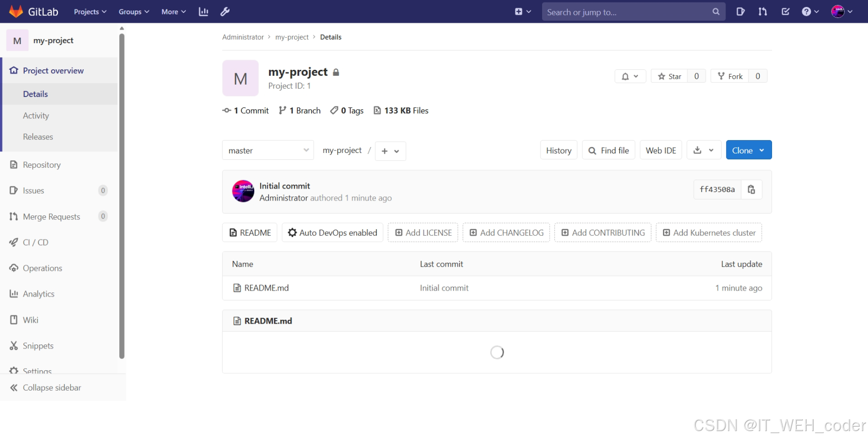The height and width of the screenshot is (440, 868).
Task: Open the 133 KB Files stat link
Action: [401, 111]
